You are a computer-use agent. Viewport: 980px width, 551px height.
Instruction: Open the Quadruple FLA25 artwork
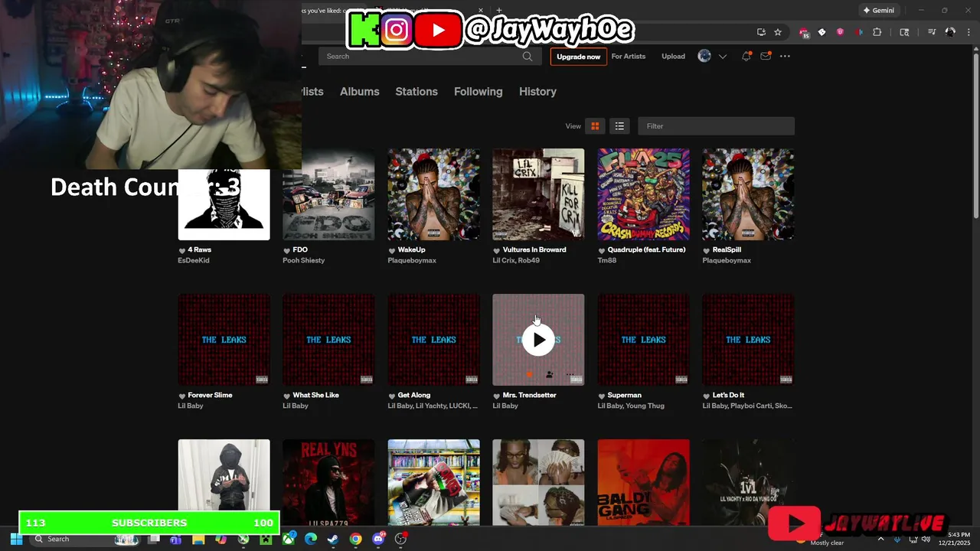point(643,194)
